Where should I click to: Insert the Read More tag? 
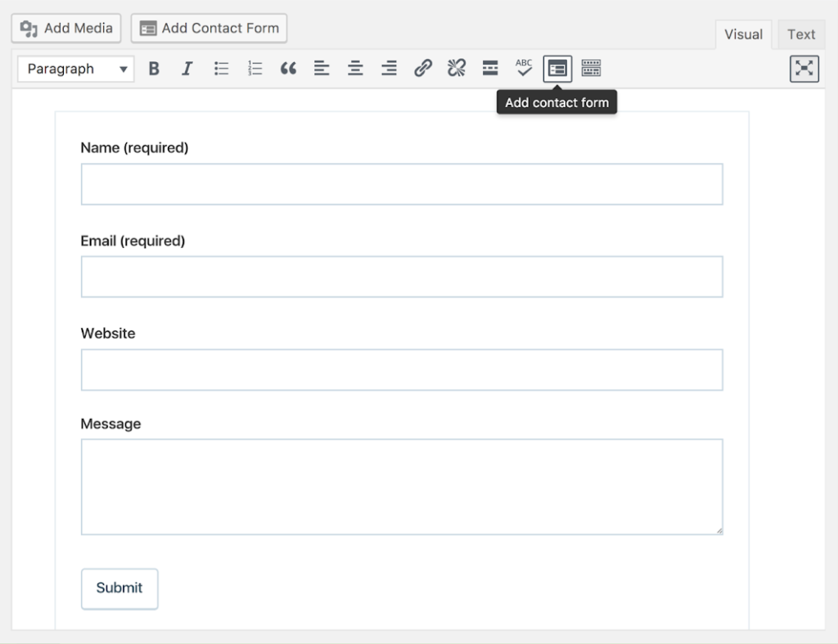tap(489, 69)
